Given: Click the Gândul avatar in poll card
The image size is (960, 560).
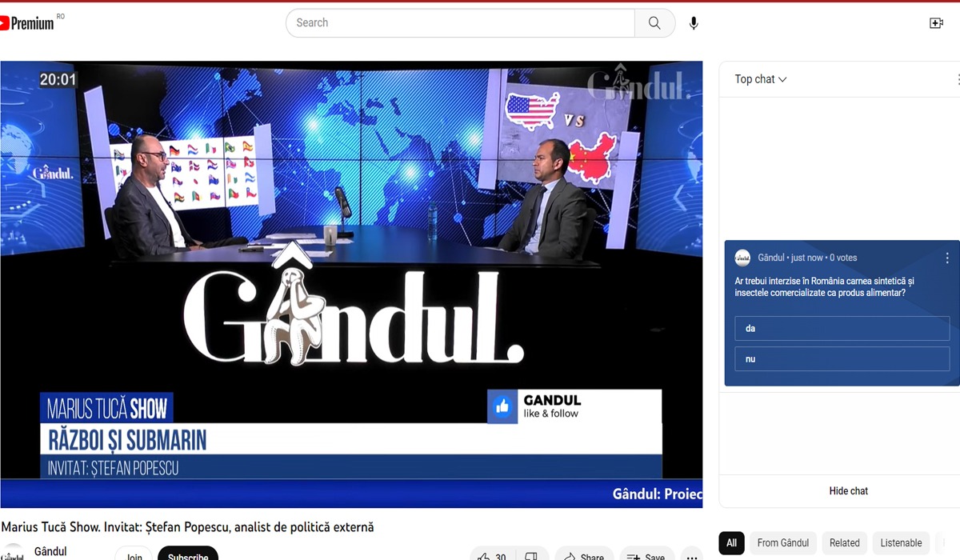Looking at the screenshot, I should [x=742, y=258].
